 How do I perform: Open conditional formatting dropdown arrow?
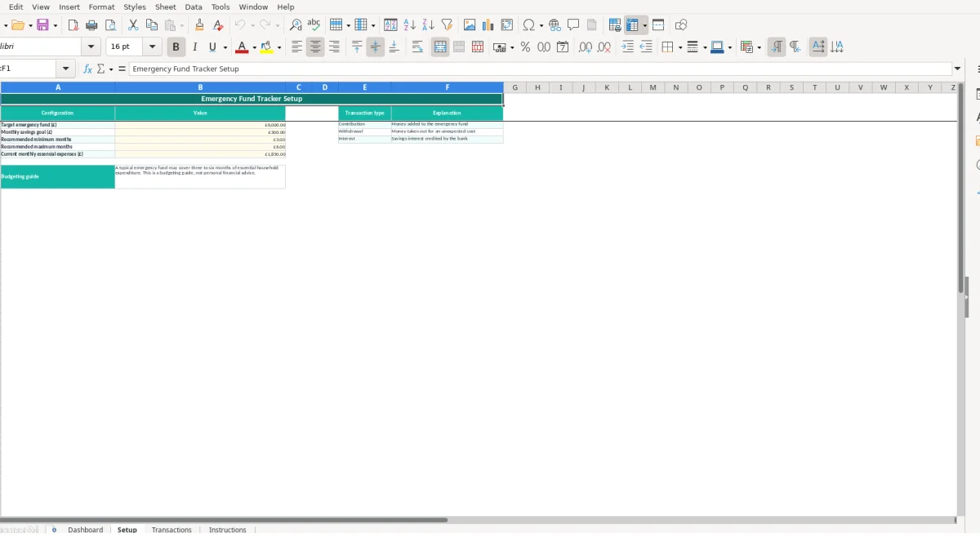pos(759,47)
